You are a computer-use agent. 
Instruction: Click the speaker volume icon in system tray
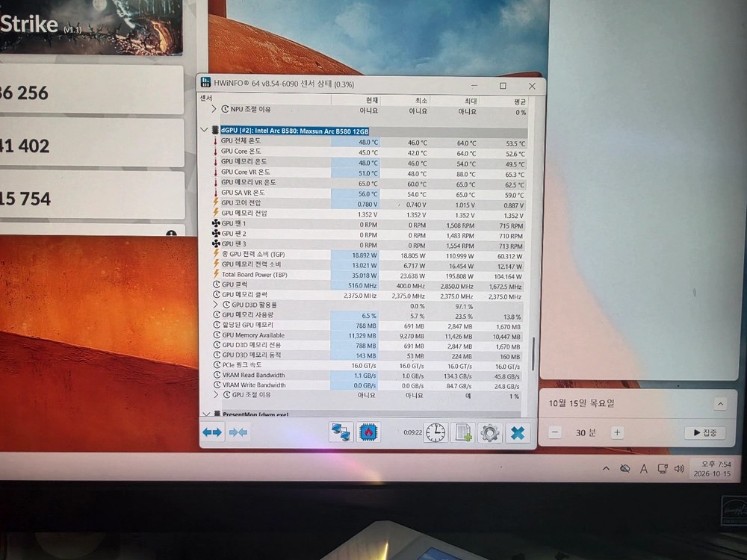click(x=679, y=469)
